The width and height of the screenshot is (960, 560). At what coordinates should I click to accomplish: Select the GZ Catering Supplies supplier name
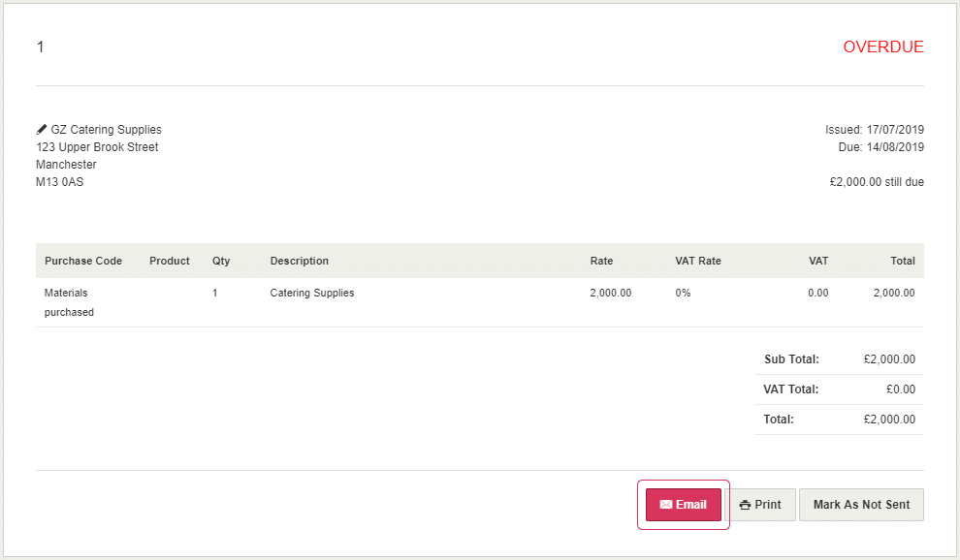pos(107,130)
